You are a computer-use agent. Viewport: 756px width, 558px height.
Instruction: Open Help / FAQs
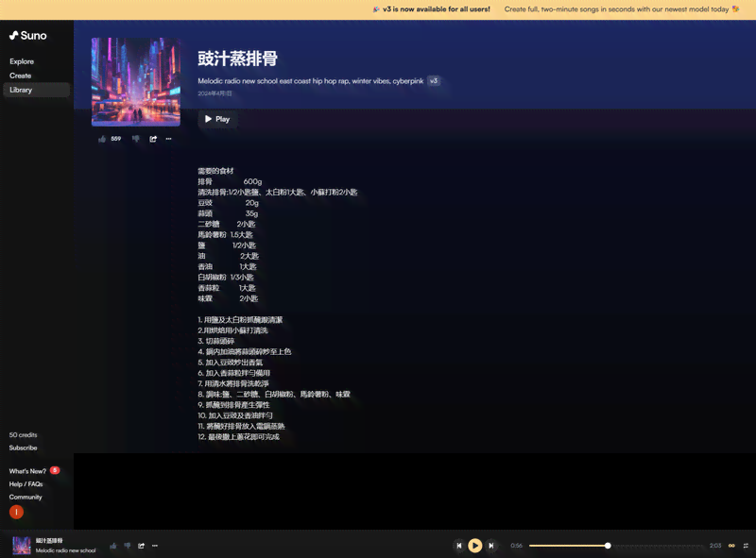(26, 483)
